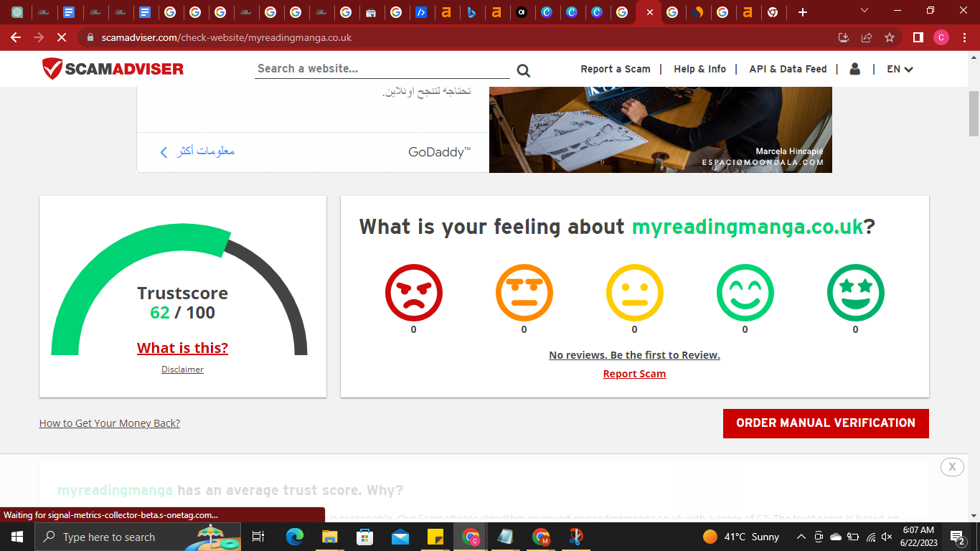Click the "What is this?" link

183,348
